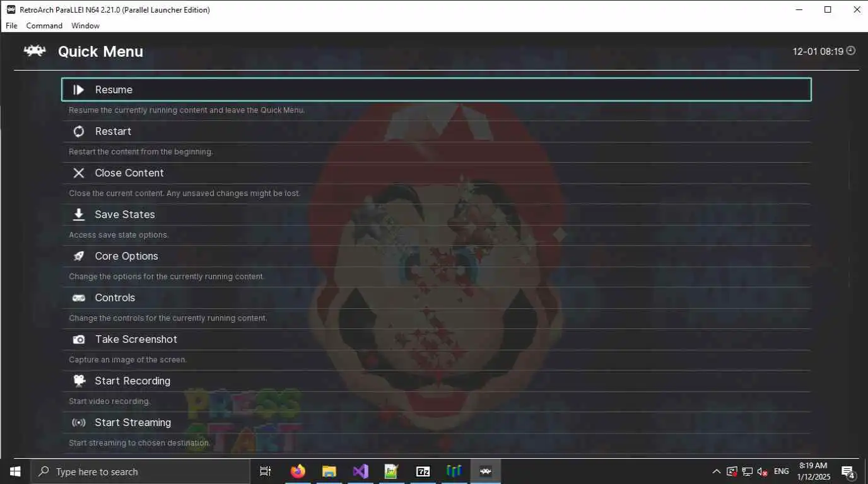Select Start Streaming entry
This screenshot has height=484, width=868.
[436, 422]
